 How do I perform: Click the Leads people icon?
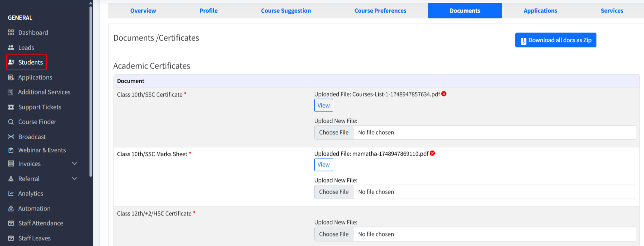[11, 48]
